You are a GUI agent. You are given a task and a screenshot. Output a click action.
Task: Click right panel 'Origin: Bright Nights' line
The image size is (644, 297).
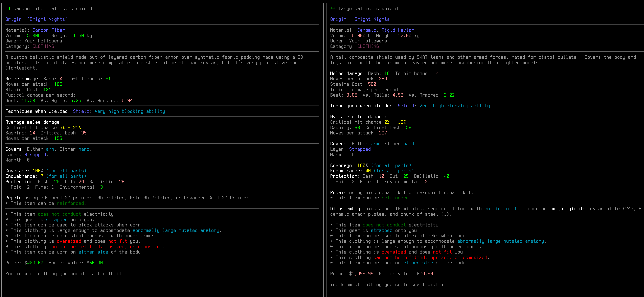[x=361, y=19]
